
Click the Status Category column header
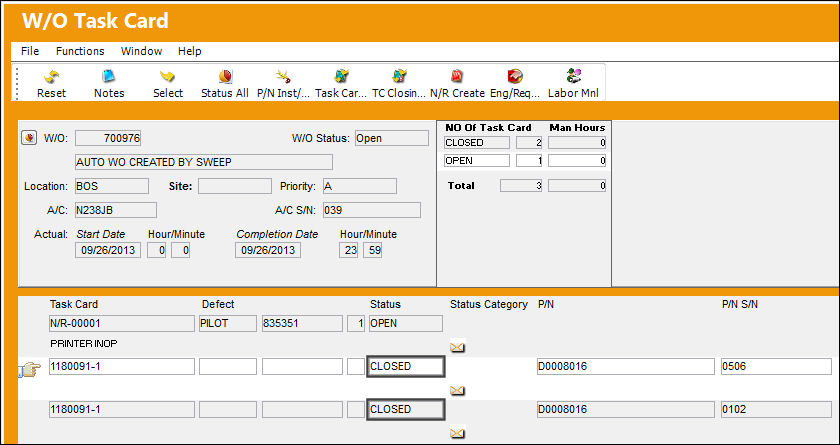click(x=489, y=304)
